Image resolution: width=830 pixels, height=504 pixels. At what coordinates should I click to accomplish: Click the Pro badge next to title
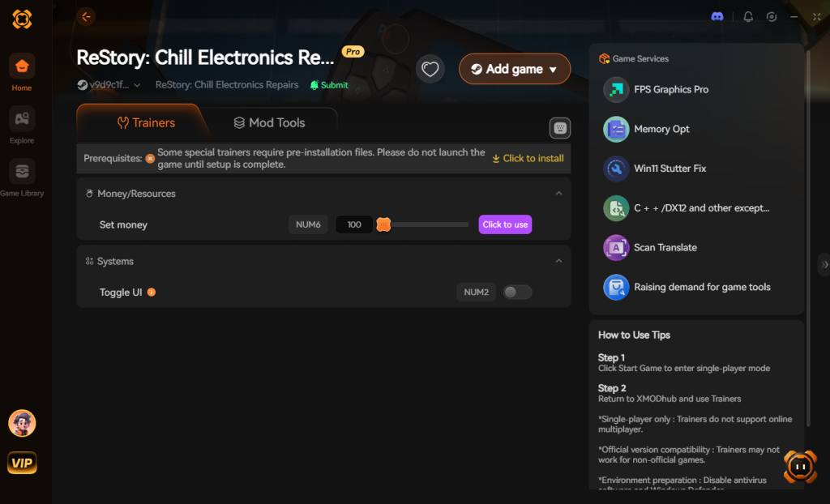click(x=353, y=51)
